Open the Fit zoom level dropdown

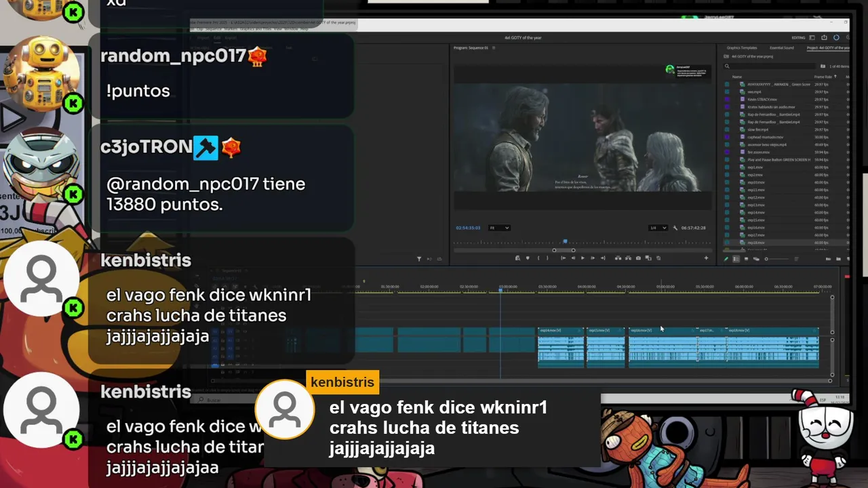point(499,228)
